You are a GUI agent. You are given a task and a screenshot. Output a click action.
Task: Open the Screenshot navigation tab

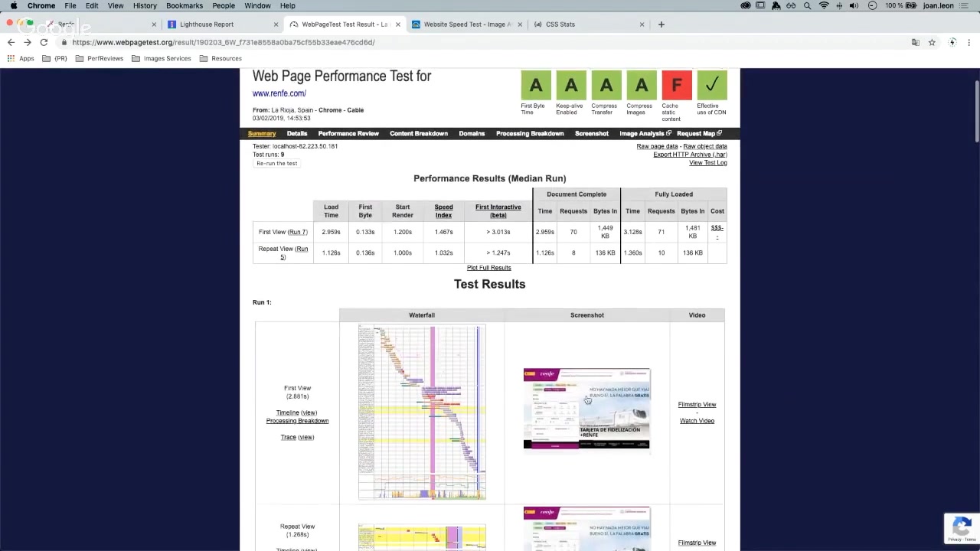click(592, 133)
